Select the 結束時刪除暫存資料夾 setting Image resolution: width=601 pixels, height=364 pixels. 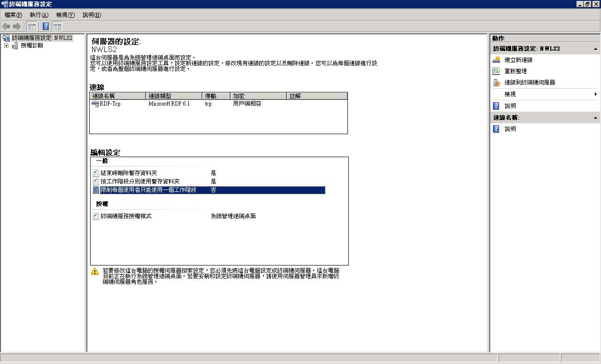point(129,173)
